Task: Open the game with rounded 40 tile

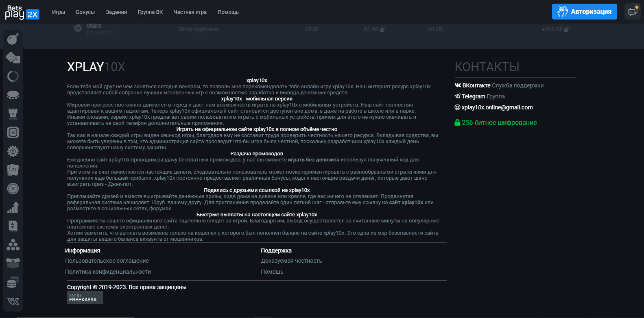Action: (13, 133)
